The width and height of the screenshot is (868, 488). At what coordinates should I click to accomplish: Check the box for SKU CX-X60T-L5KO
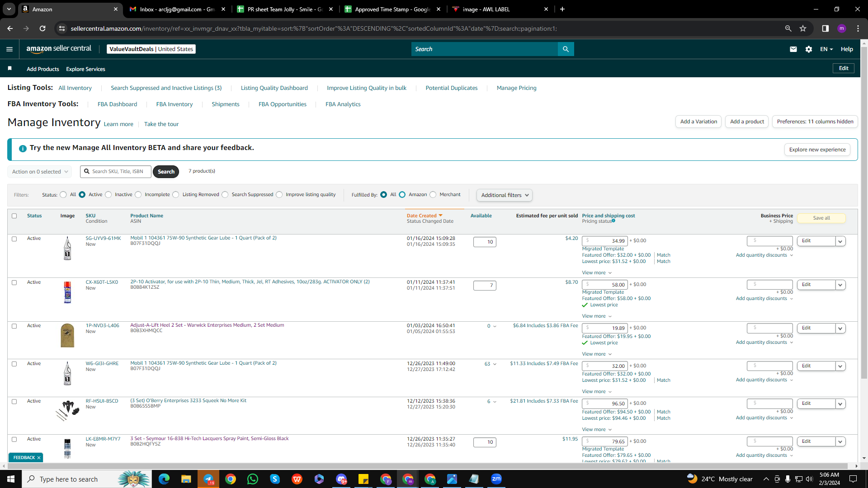14,283
